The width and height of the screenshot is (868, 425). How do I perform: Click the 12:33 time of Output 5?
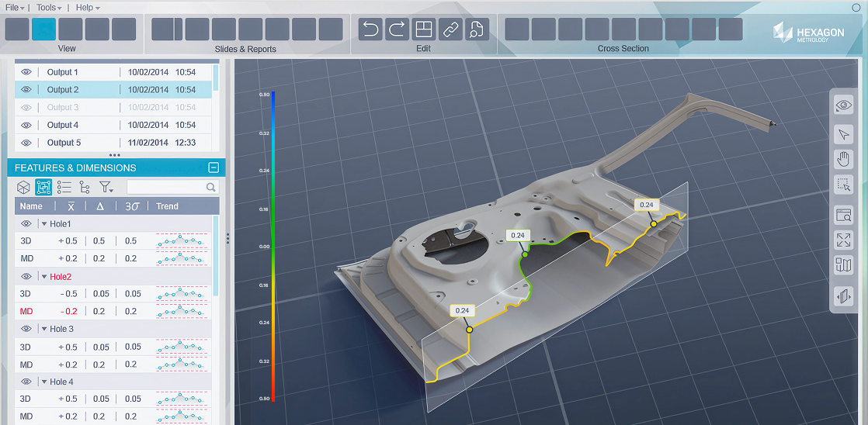click(186, 143)
